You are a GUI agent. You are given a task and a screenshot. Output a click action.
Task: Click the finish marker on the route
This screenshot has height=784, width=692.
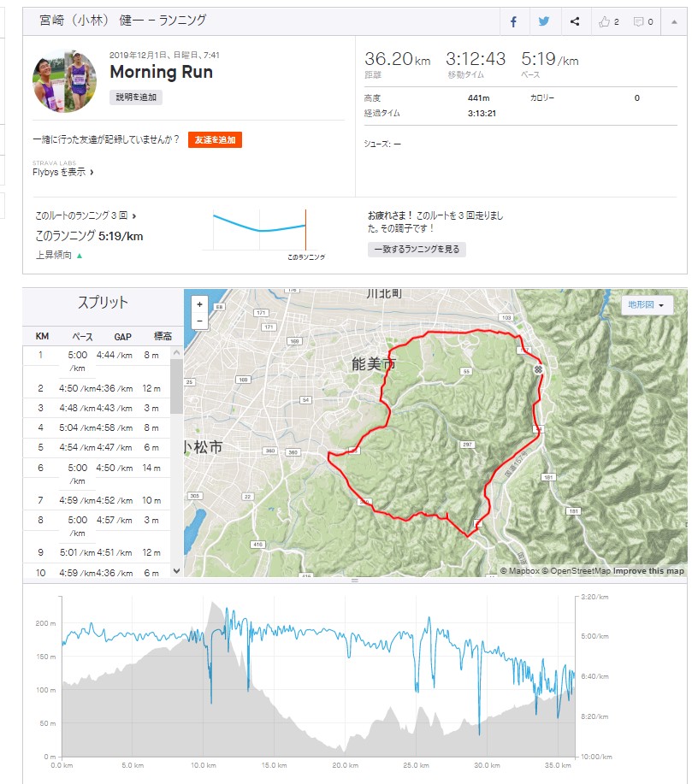coord(538,369)
